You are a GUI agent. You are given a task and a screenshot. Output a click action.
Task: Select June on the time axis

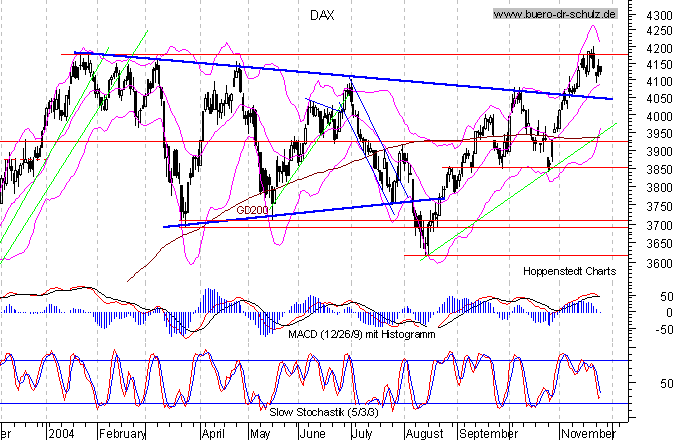312,435
